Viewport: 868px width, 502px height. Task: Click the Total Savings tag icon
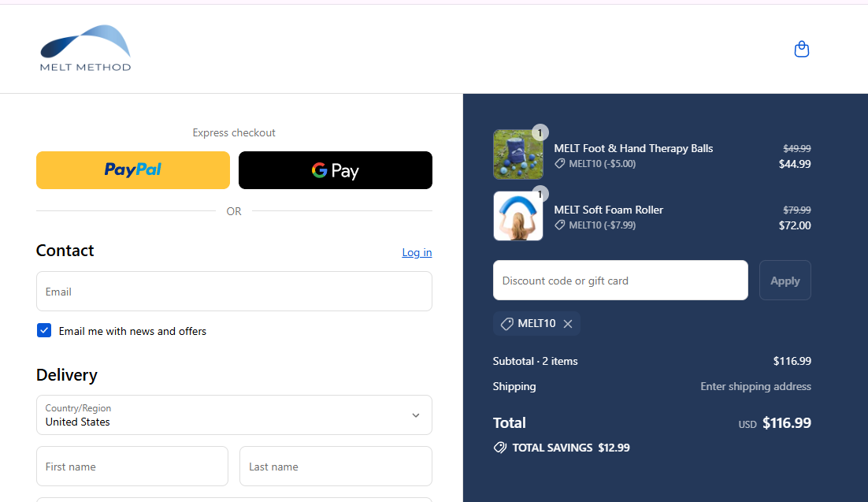point(500,448)
